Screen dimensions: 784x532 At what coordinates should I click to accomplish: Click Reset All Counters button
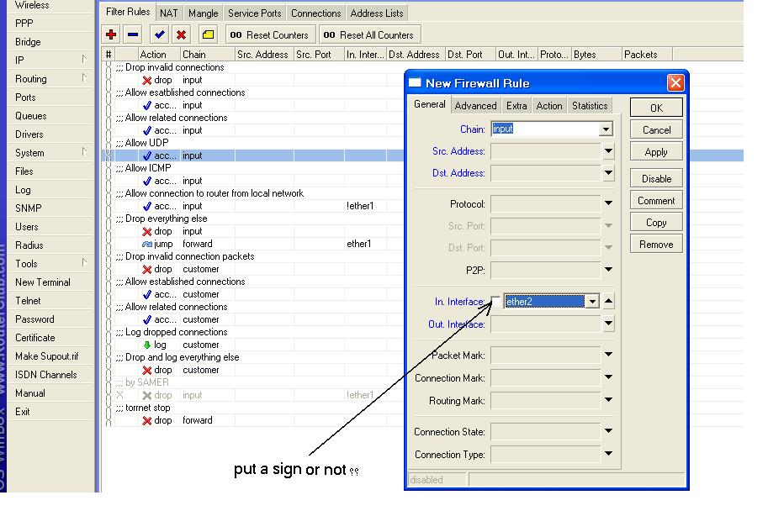click(369, 35)
